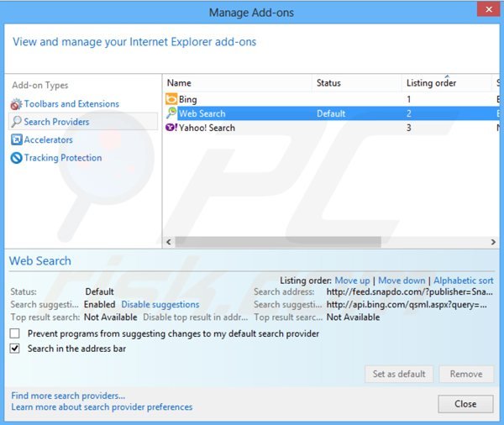
Task: Click the horizontal scrollbar thumb
Action: 278,242
